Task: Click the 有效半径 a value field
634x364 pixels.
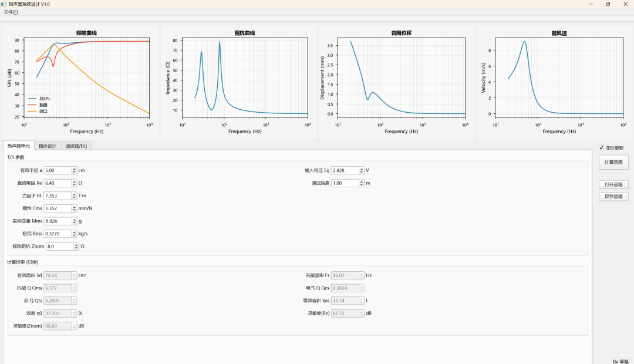Action: (x=57, y=170)
